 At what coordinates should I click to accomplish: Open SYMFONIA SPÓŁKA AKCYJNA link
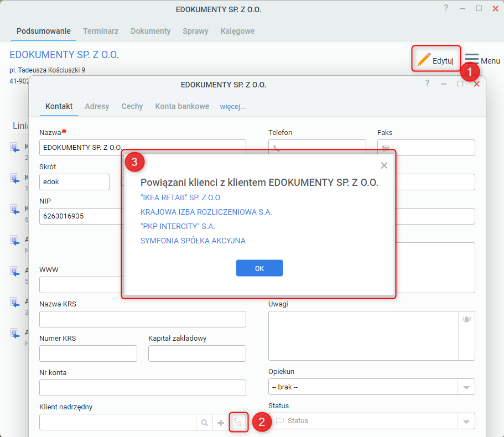tap(193, 241)
